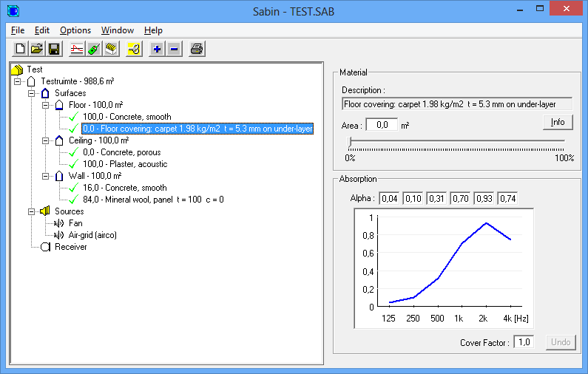Open the green sound level meter tool
Screen dimensions: 588x374
[94, 49]
